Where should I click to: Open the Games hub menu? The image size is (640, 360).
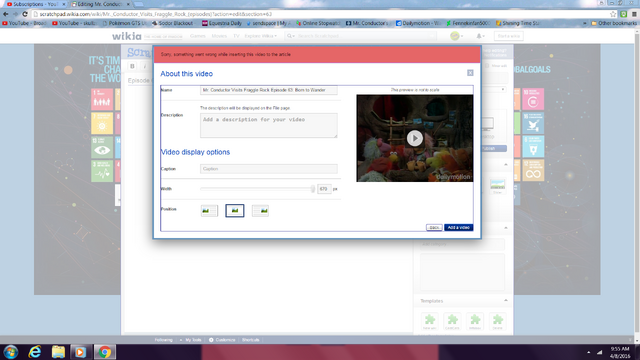click(198, 36)
